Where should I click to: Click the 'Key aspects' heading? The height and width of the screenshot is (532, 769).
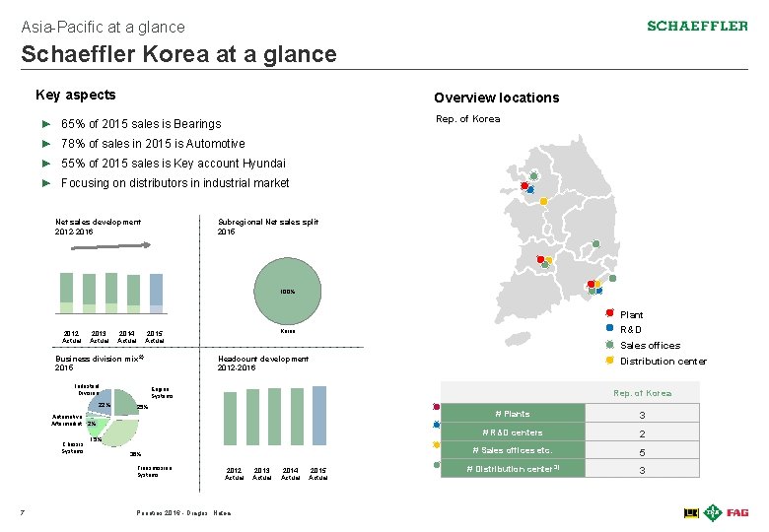pos(76,95)
